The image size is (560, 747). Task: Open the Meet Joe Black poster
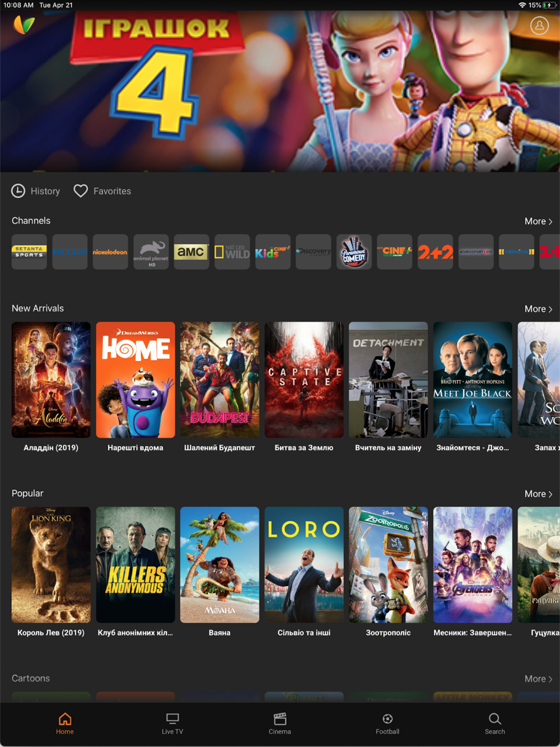[x=473, y=380]
